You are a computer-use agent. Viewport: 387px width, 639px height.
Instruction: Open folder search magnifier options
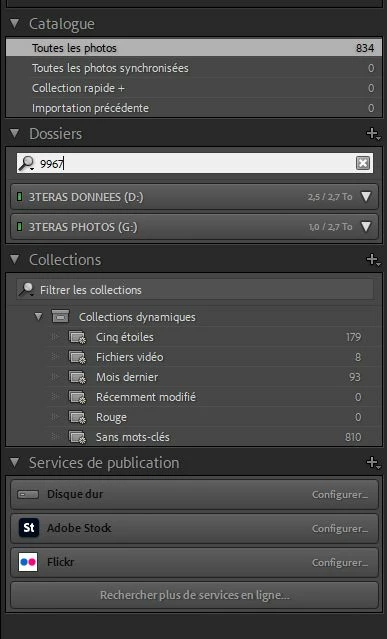(x=27, y=163)
